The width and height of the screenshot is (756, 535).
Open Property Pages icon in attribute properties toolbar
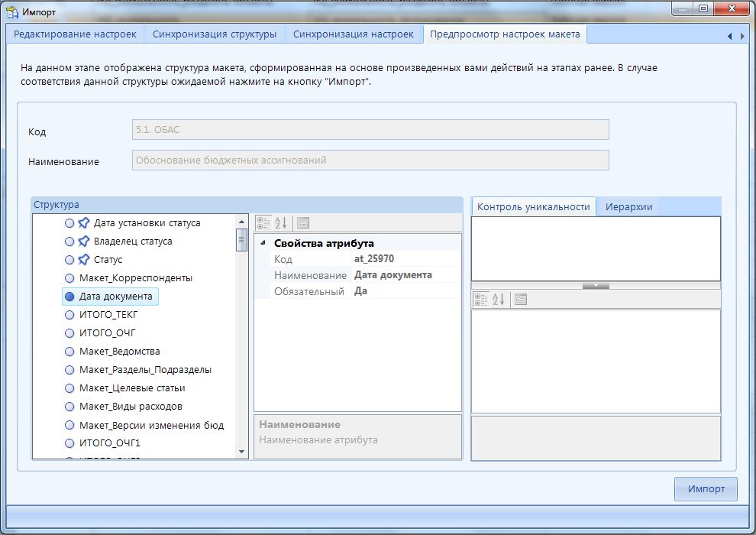[x=302, y=223]
